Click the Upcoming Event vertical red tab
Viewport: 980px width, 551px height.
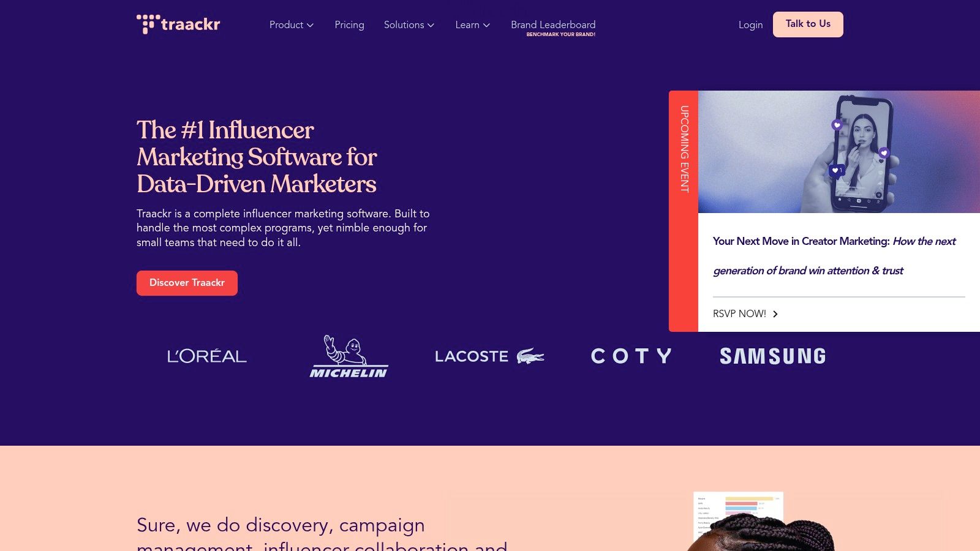tap(684, 211)
